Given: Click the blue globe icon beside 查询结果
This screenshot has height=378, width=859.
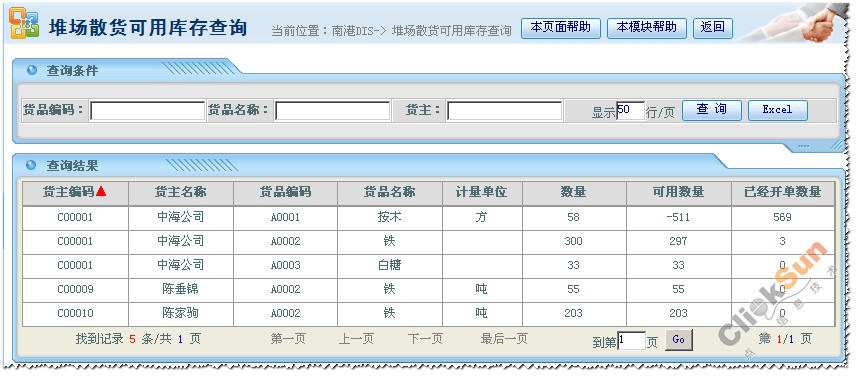Looking at the screenshot, I should (x=32, y=165).
